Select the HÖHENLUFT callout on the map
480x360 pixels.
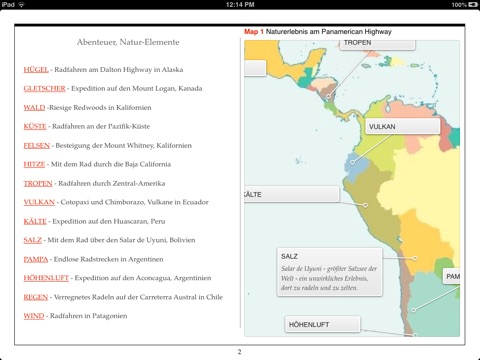coord(323,324)
